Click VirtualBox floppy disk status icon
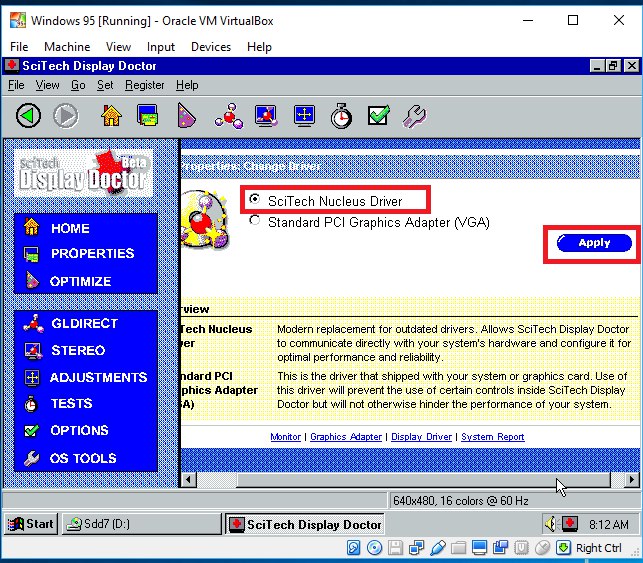This screenshot has height=563, width=643. coord(395,547)
